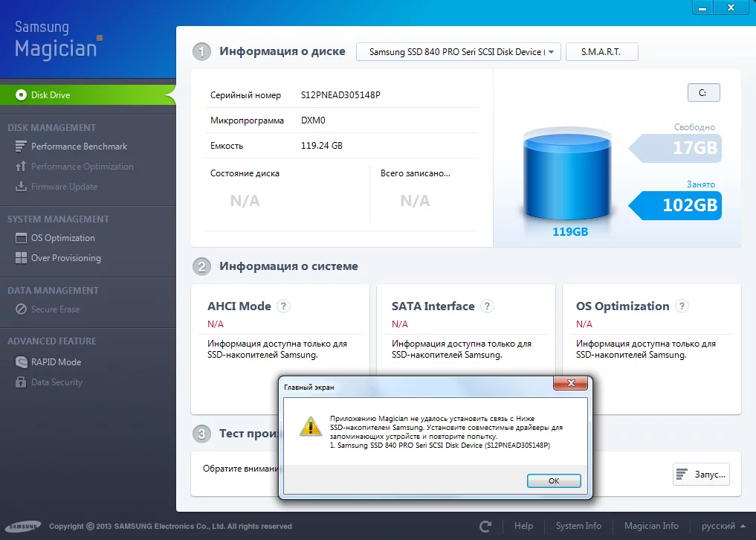Image resolution: width=756 pixels, height=540 pixels.
Task: Select the C: drive button
Action: click(x=703, y=93)
